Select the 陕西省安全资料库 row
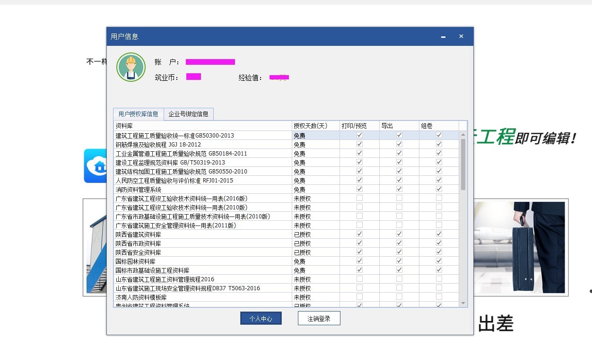592x364 pixels. 202,252
